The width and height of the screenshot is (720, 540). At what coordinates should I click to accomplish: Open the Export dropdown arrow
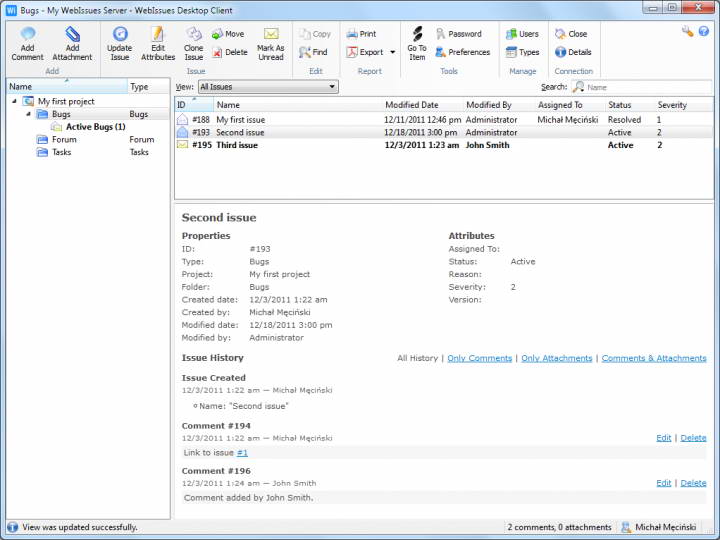click(x=393, y=52)
